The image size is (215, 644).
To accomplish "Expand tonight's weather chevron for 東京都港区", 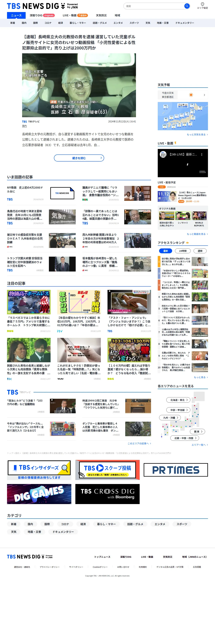I will [204, 95].
